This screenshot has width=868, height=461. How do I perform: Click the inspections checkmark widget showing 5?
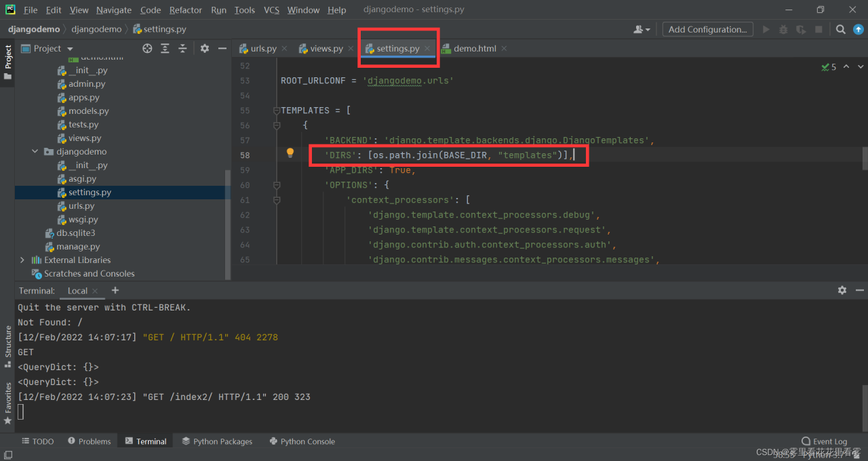click(829, 67)
